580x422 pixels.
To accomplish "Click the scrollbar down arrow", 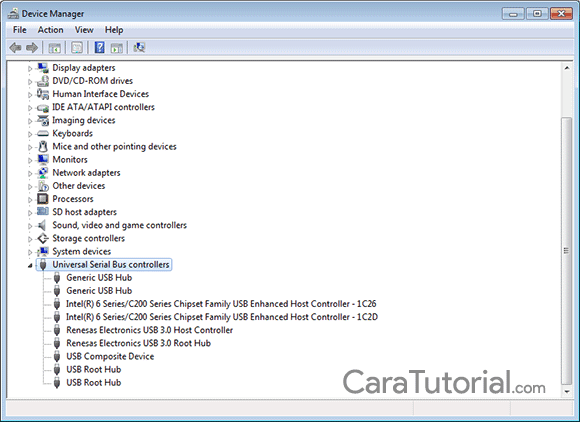I will coord(567,391).
